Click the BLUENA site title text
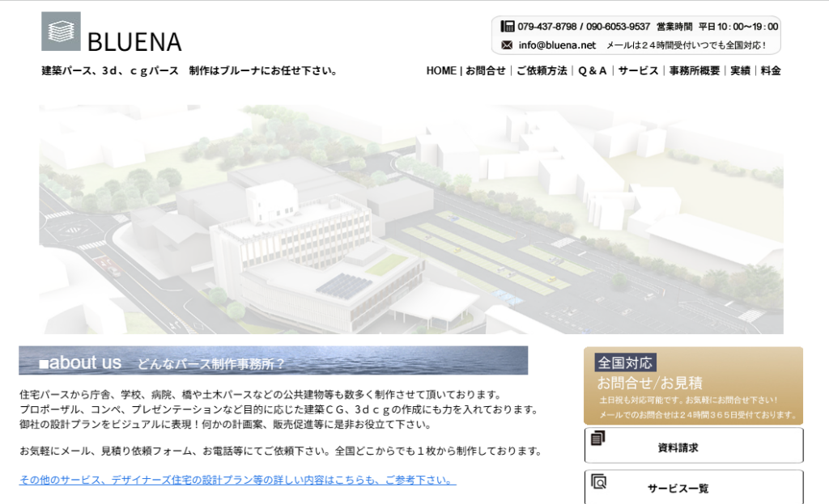Image resolution: width=829 pixels, height=504 pixels. pyautogui.click(x=134, y=41)
